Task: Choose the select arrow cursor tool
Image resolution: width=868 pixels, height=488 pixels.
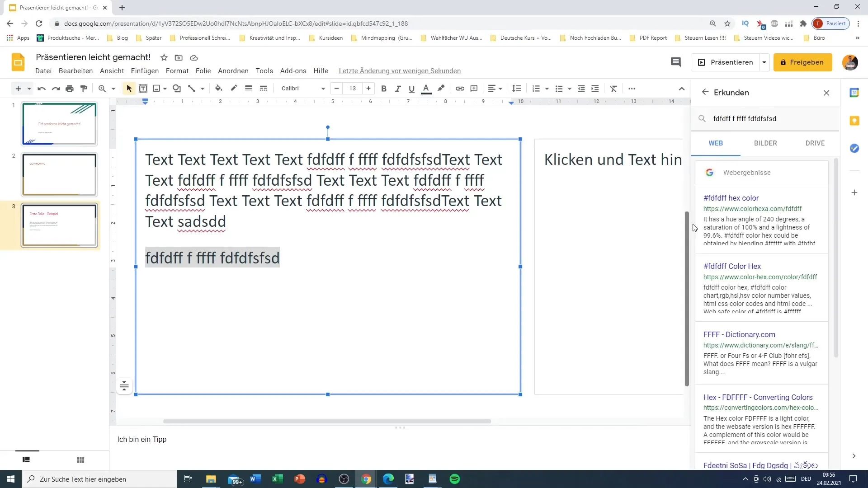Action: [x=129, y=89]
